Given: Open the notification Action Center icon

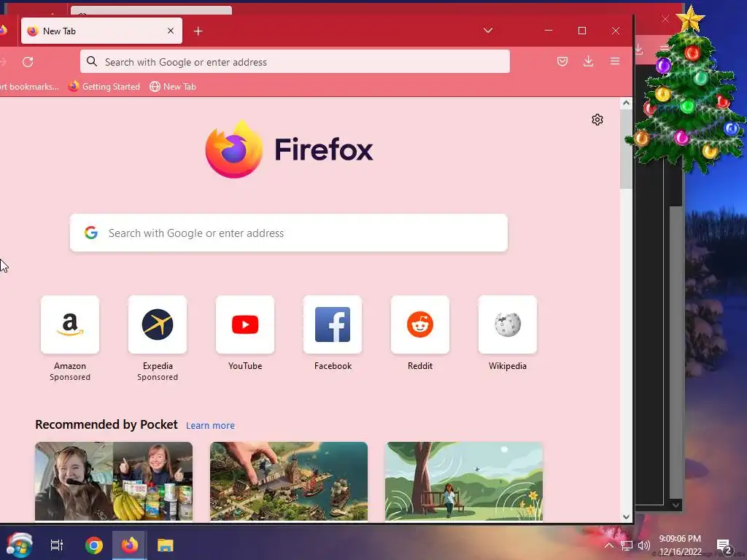Looking at the screenshot, I should point(724,547).
